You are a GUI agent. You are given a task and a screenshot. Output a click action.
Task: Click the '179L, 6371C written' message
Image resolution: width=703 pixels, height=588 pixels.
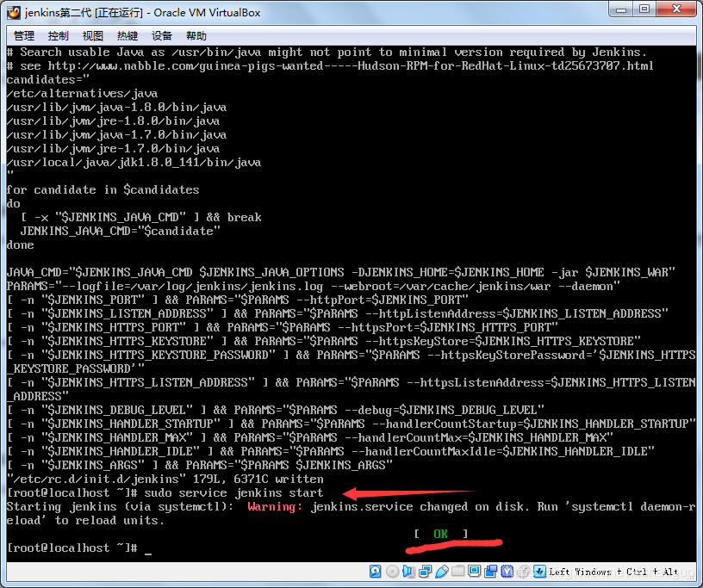(x=258, y=479)
